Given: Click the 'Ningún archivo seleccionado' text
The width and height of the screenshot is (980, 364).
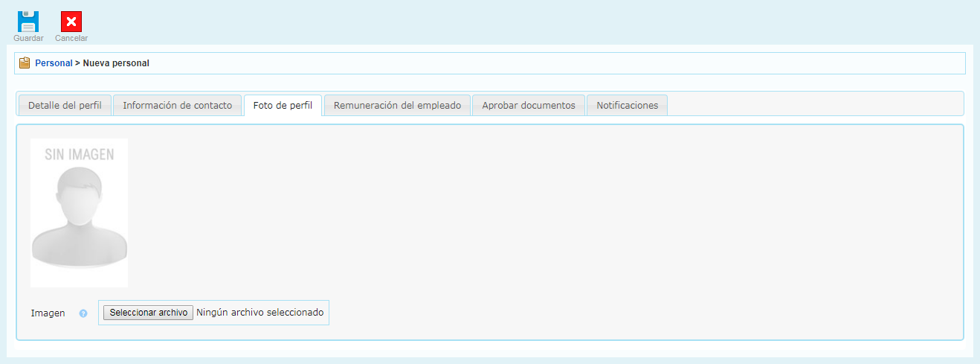Looking at the screenshot, I should (x=259, y=313).
